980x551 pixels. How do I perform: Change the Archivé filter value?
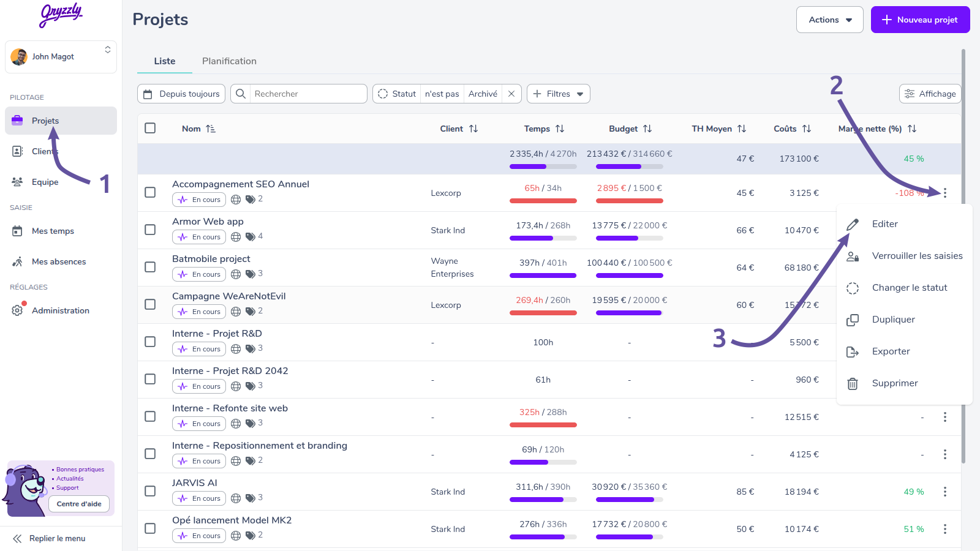coord(483,94)
